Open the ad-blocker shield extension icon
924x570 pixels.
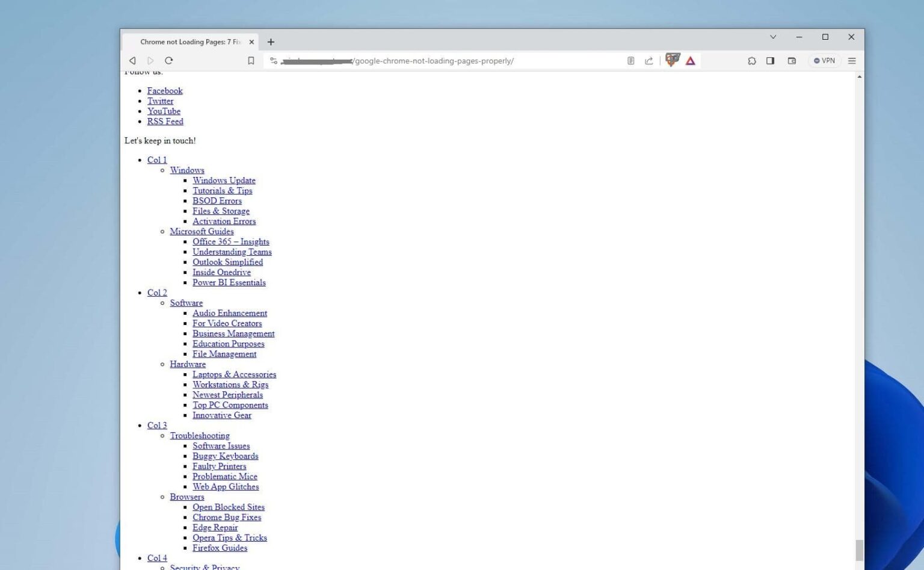pos(671,60)
